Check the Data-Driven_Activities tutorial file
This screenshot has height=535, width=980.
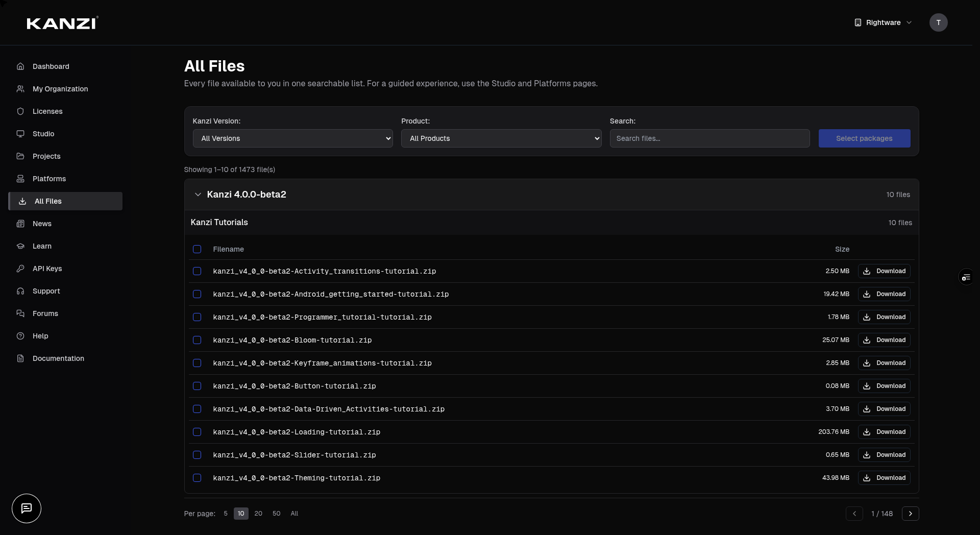coord(197,409)
